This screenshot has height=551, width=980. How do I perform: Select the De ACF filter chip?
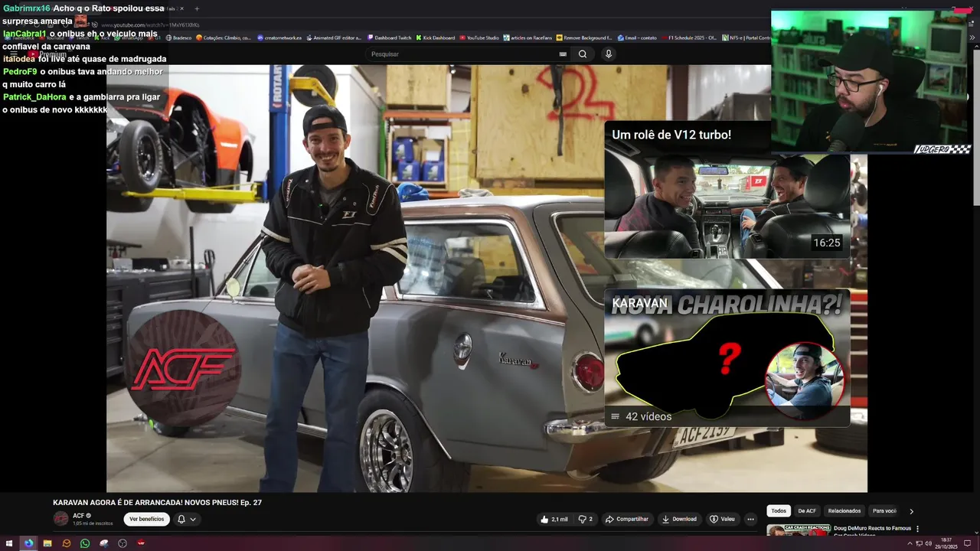(807, 511)
